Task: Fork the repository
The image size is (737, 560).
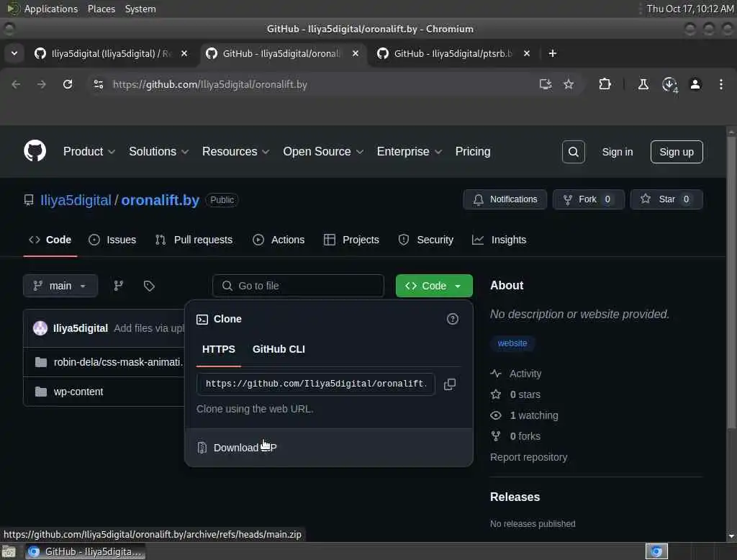Action: pos(588,199)
